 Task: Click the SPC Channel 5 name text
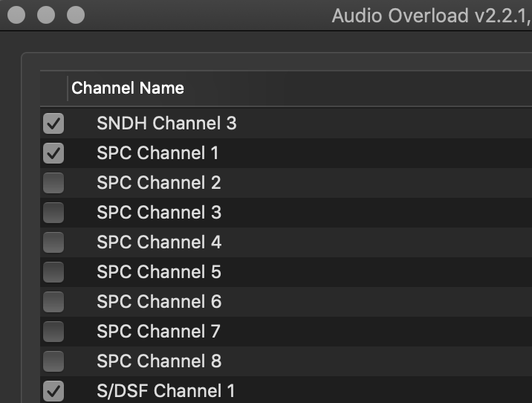[158, 272]
